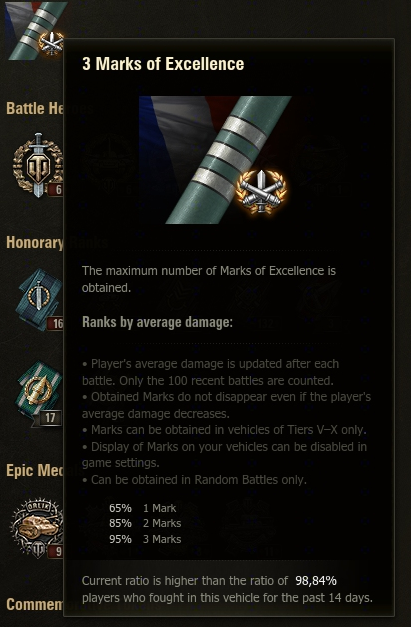Click the glowing crossed-cannons laurel badge in tooltip
The image size is (411, 627).
(x=261, y=192)
